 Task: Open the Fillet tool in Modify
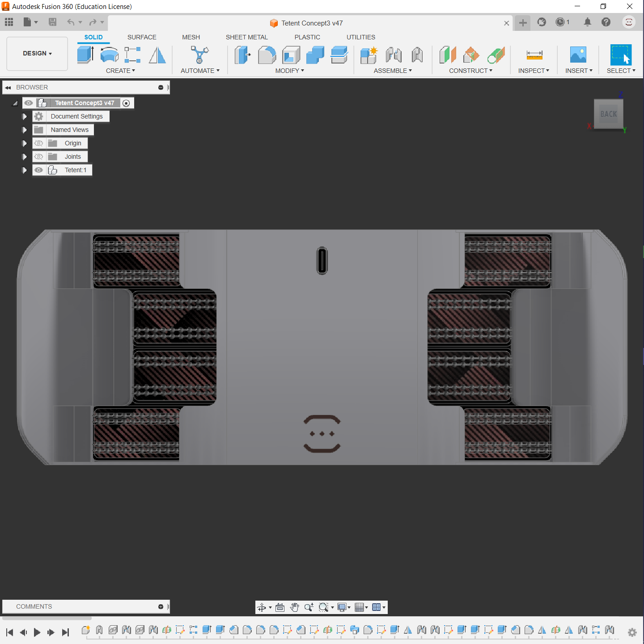[x=267, y=55]
